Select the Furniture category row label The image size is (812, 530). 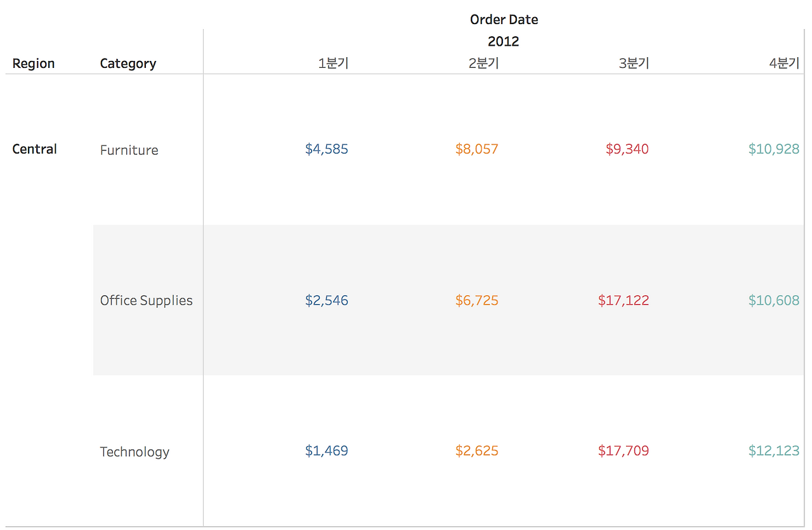(129, 150)
